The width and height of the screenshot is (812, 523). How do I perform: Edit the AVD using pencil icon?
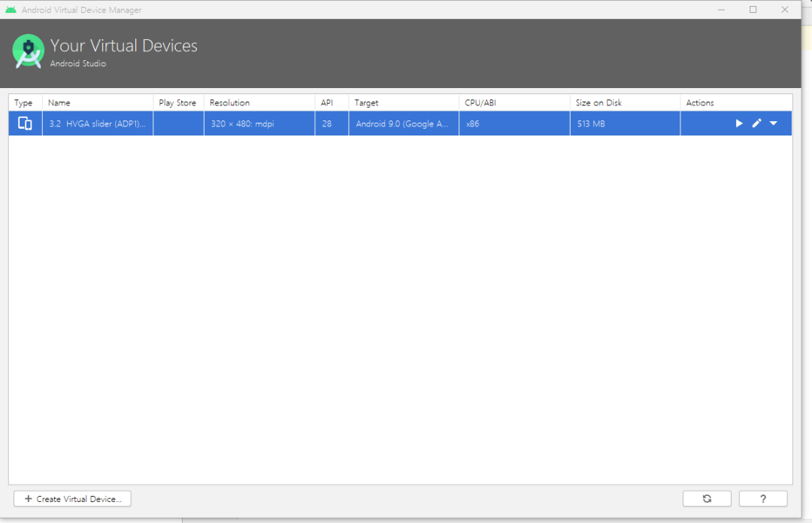(x=756, y=123)
